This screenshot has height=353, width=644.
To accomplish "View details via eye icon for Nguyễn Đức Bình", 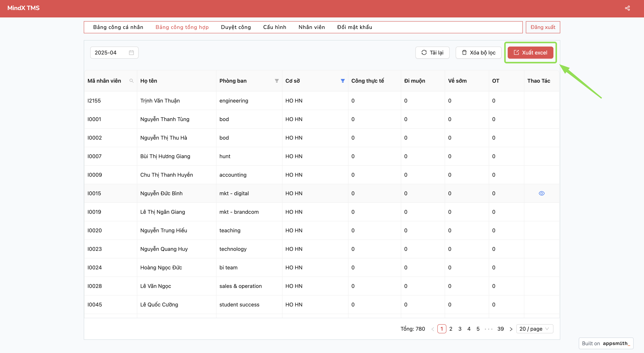I will (542, 193).
